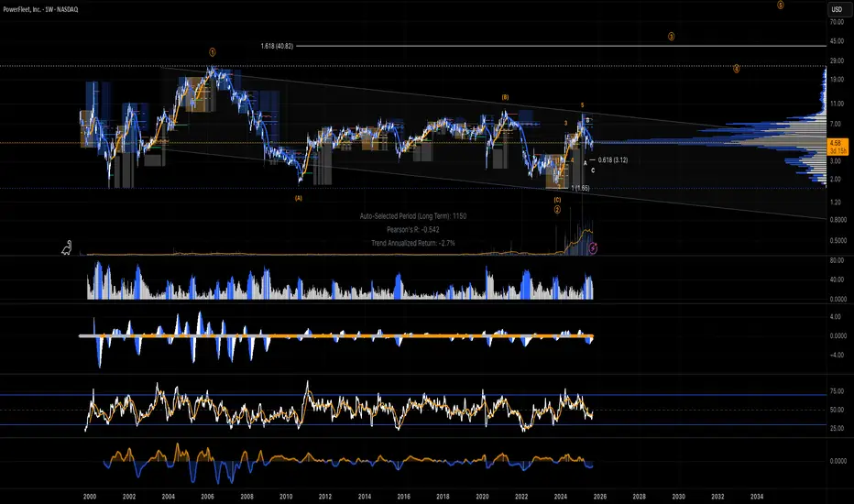Image resolution: width=854 pixels, height=504 pixels.
Task: Click the 2030 label on time axis
Action: 679,497
